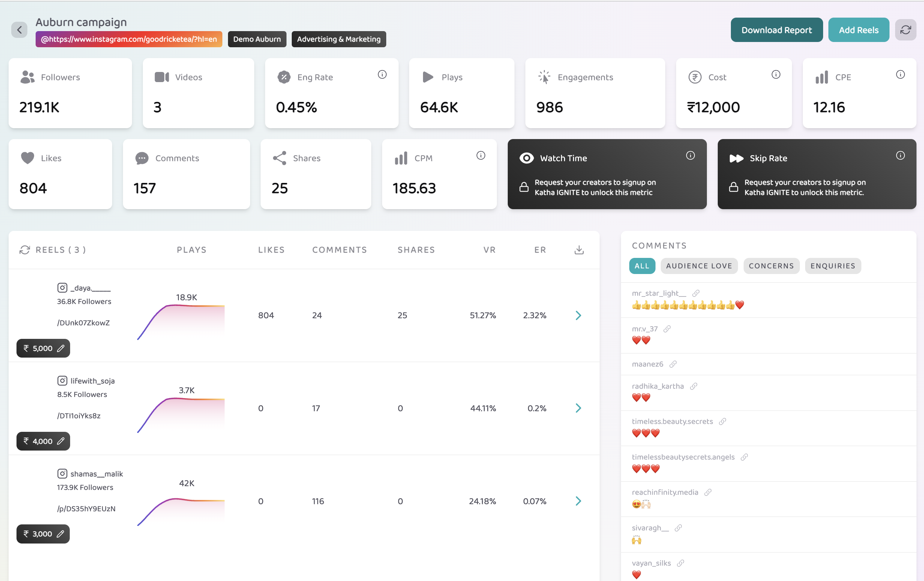The height and width of the screenshot is (581, 924).
Task: Click the Download Report button
Action: tap(776, 30)
